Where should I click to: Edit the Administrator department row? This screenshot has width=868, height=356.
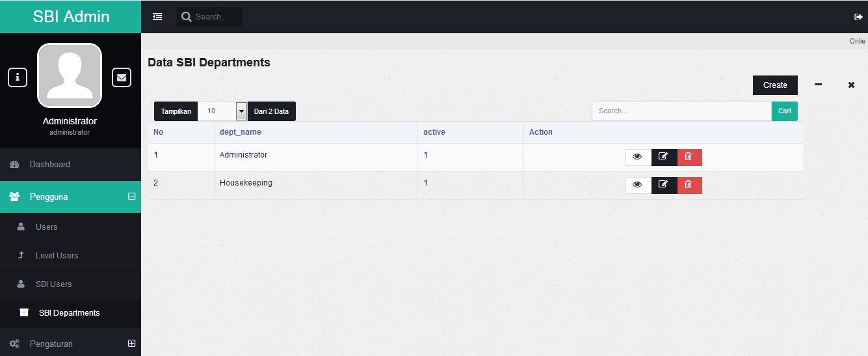pos(664,157)
